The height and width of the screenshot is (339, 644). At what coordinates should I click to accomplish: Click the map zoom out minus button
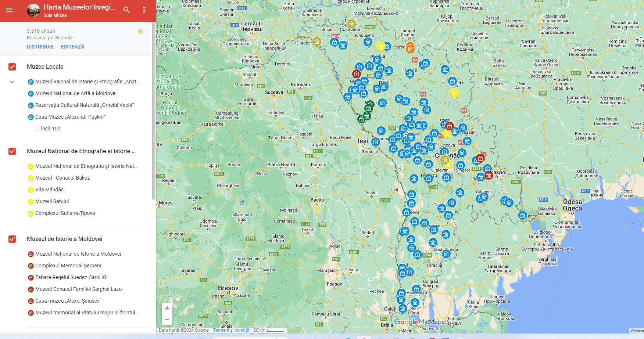167,319
